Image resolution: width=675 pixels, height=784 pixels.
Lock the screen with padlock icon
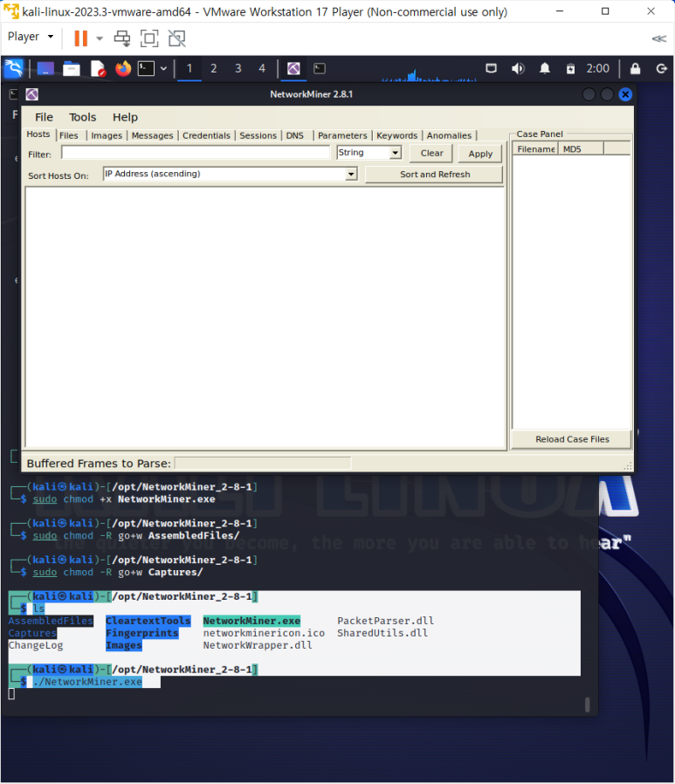(635, 68)
